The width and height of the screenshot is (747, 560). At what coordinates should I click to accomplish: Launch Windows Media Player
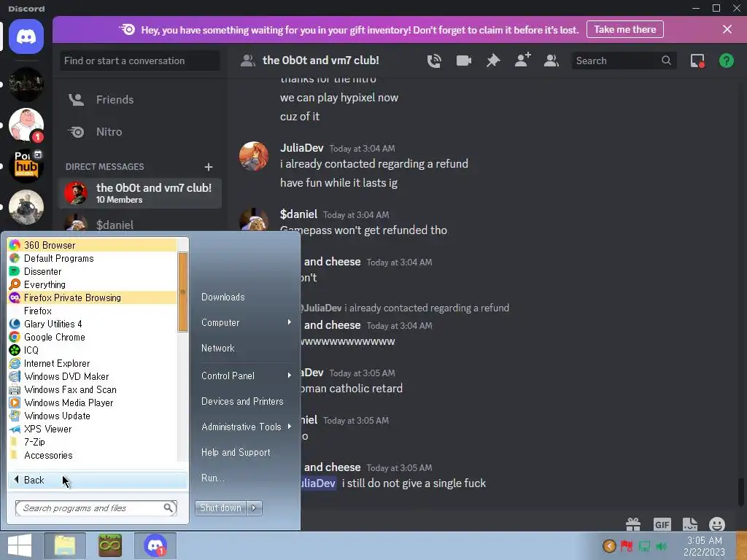(92, 402)
